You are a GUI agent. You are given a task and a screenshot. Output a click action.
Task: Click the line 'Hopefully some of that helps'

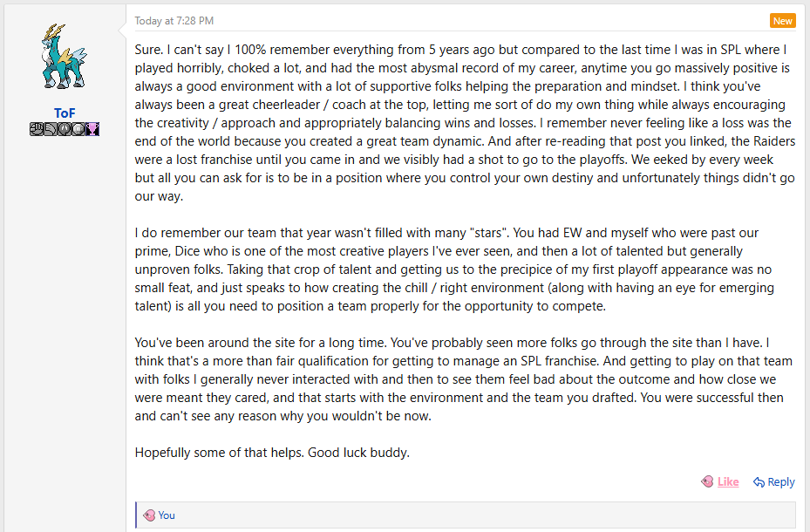272,453
